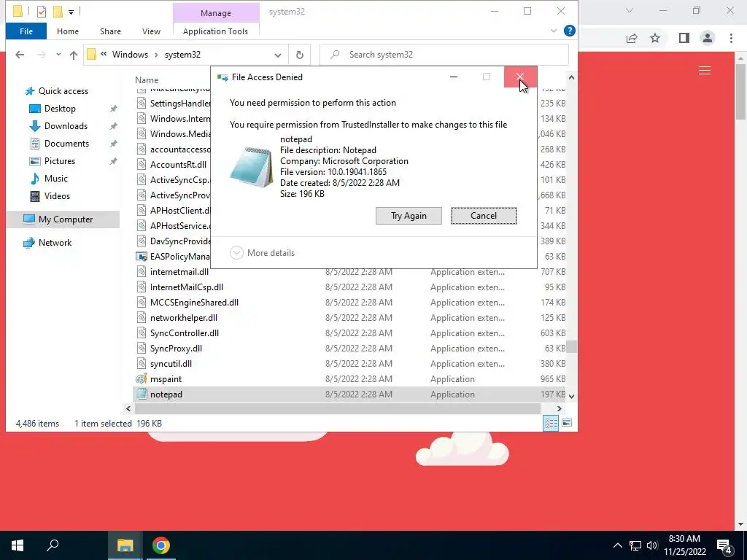Screen dimensions: 747x560
Task: Go up one folder level arrow
Action: coord(74,55)
